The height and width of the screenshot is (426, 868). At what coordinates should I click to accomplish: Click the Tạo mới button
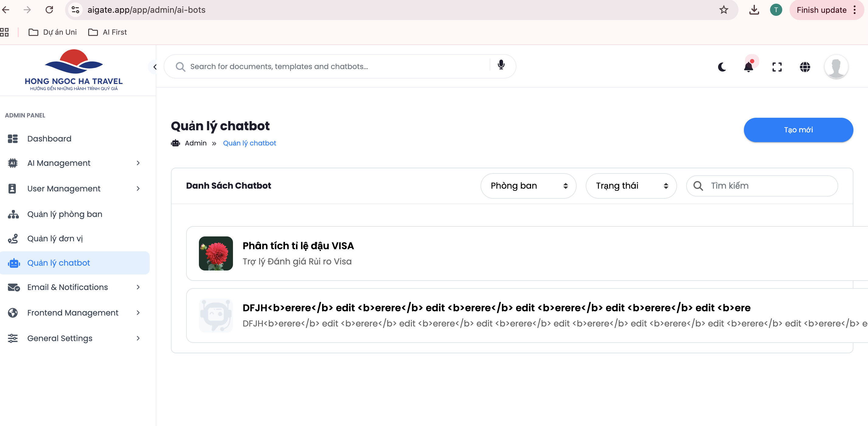[798, 130]
